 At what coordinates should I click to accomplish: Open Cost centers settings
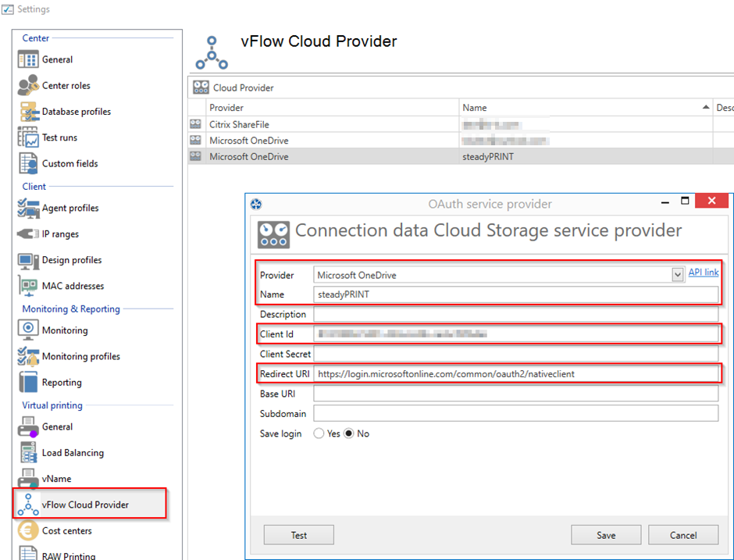[67, 531]
